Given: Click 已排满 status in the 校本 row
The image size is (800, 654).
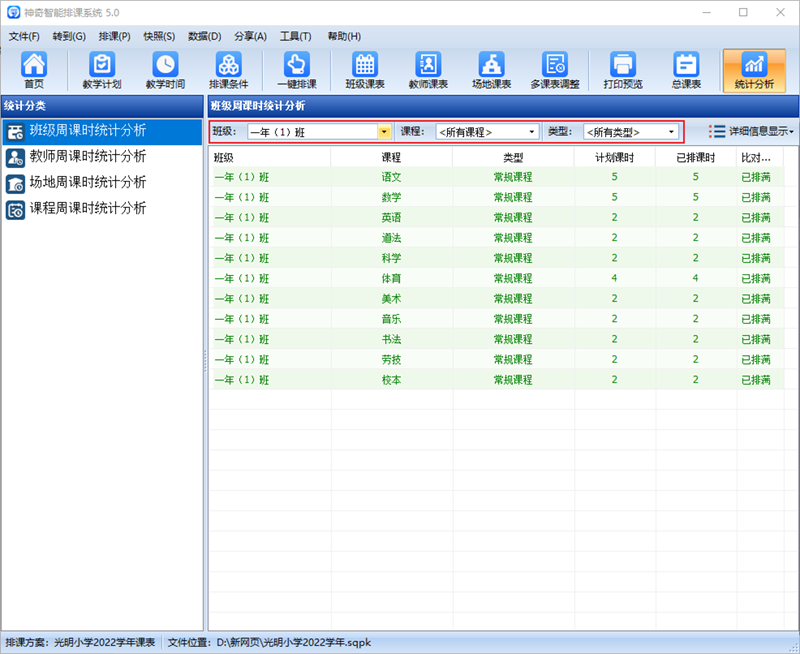Looking at the screenshot, I should point(756,380).
